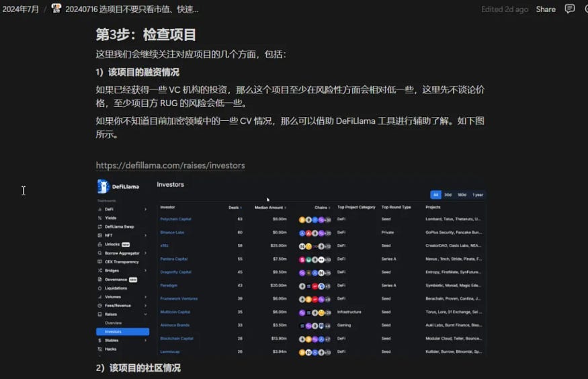Viewport: 588px width, 379px height.
Task: Expand the NFT sidebar chevron
Action: click(146, 235)
